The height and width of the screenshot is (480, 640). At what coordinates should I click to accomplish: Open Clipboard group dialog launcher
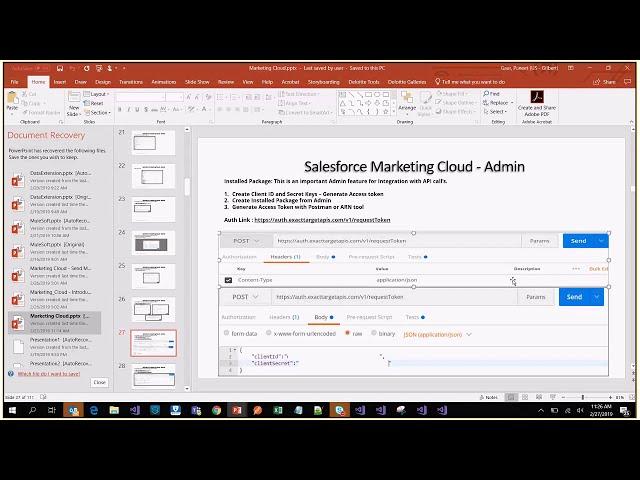[61, 122]
